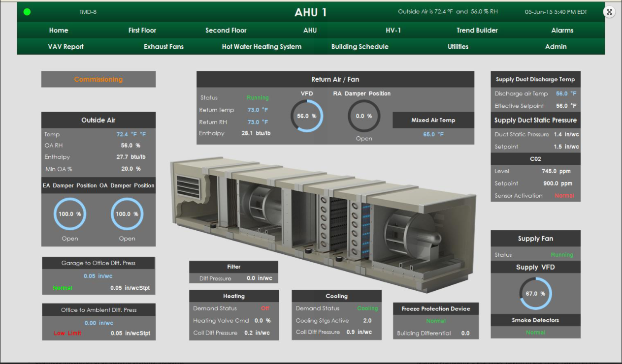Click Outside Air Temp value 72.4 °F
The height and width of the screenshot is (364, 622).
[131, 134]
